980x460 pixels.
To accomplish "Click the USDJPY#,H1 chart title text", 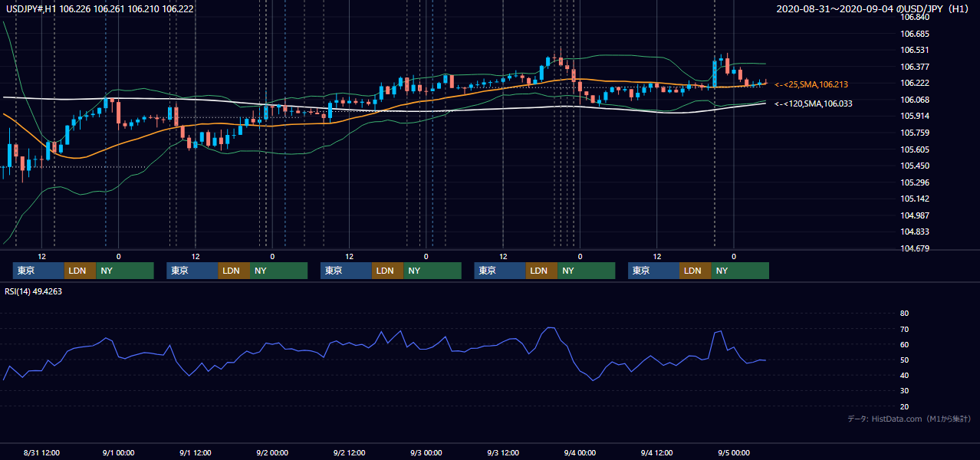I will (x=100, y=8).
